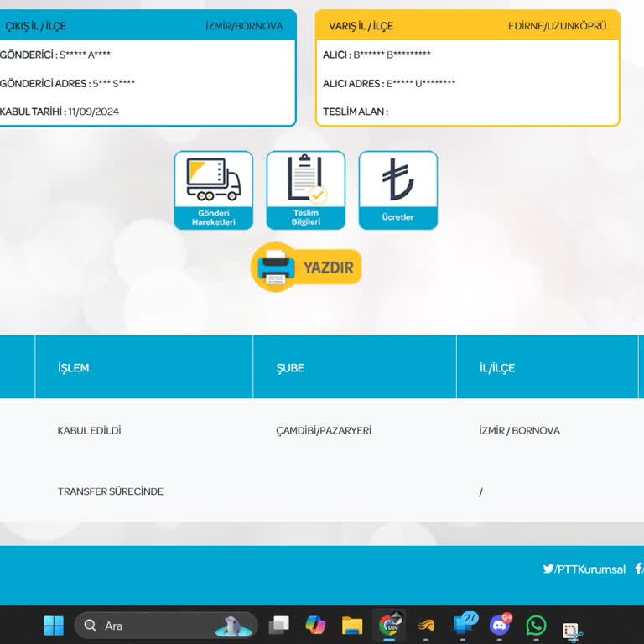The height and width of the screenshot is (644, 644).
Task: Open Gönderi Hareketleri truck icon
Action: coord(213,190)
